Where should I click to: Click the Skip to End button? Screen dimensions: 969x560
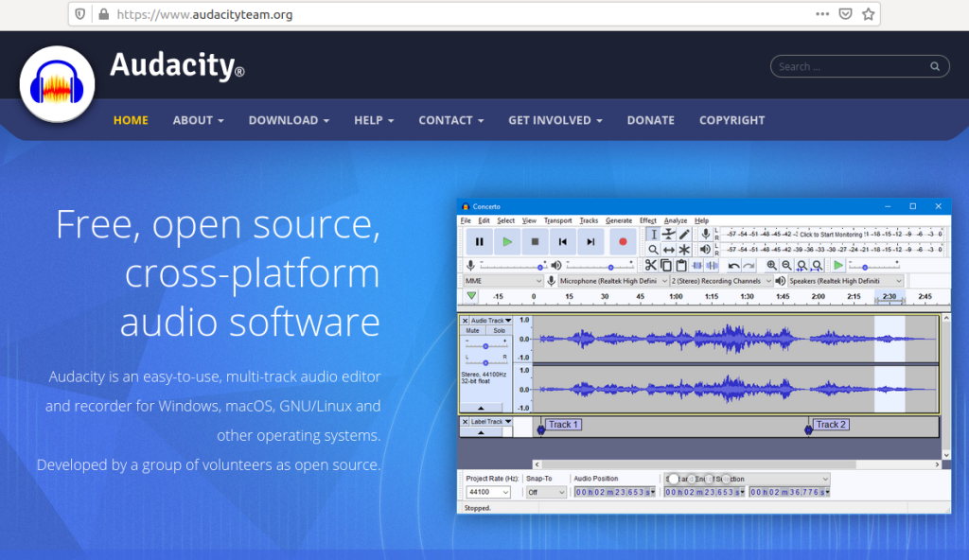(590, 241)
